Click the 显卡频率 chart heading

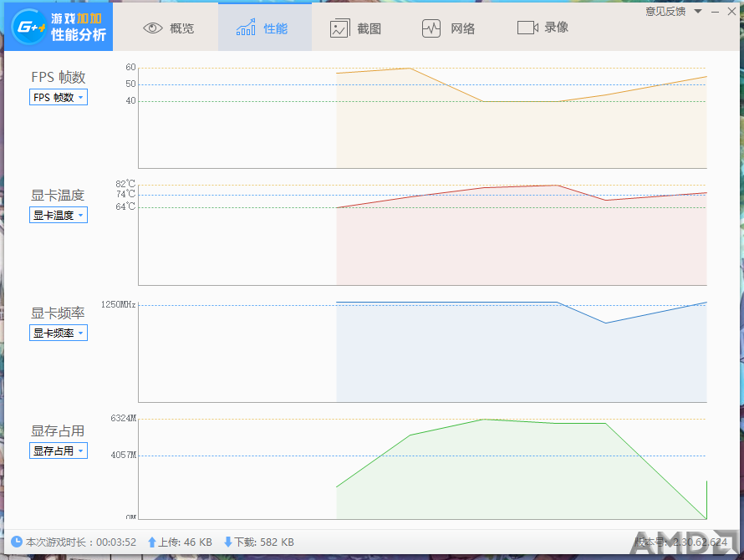click(x=58, y=313)
